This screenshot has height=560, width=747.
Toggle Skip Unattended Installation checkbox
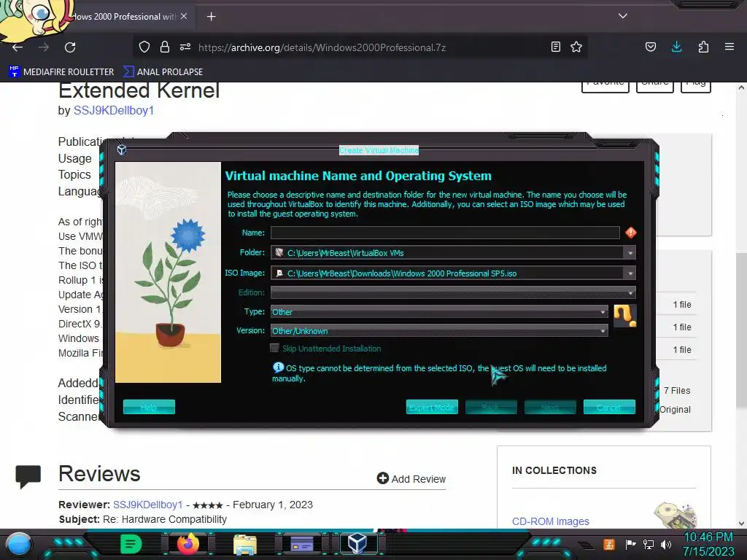(274, 348)
